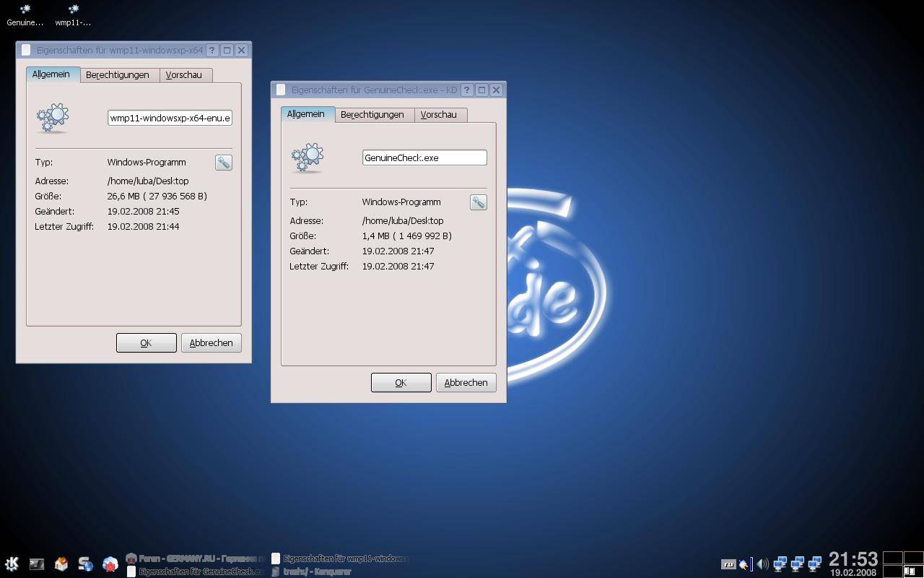The height and width of the screenshot is (578, 924).
Task: Select the wmp11 desktop icon
Action: click(x=73, y=14)
